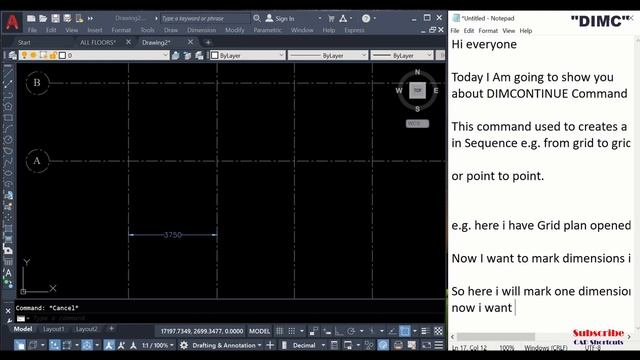
Task: Open the Dimension menu in AutoCAD
Action: 202,30
